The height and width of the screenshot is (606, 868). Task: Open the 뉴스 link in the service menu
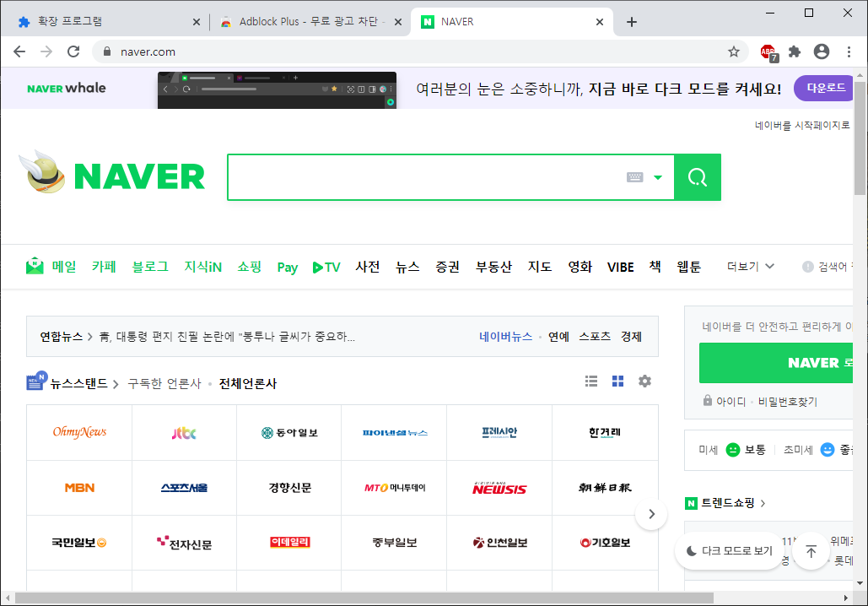[x=407, y=267]
